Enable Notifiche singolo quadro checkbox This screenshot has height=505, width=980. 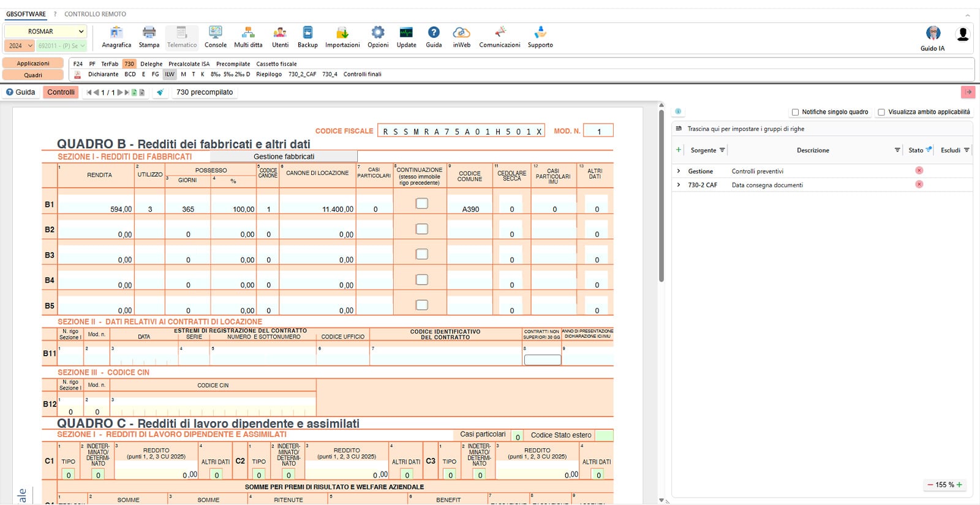click(795, 112)
